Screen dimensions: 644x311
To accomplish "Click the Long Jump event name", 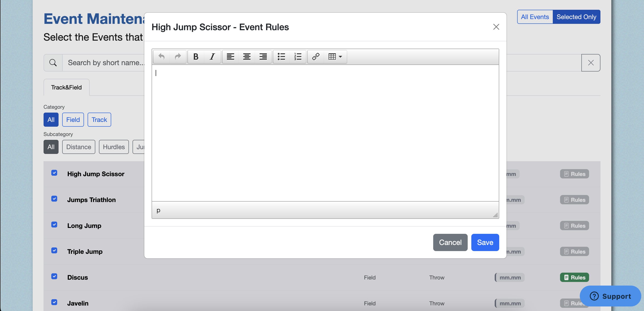I will tap(84, 226).
